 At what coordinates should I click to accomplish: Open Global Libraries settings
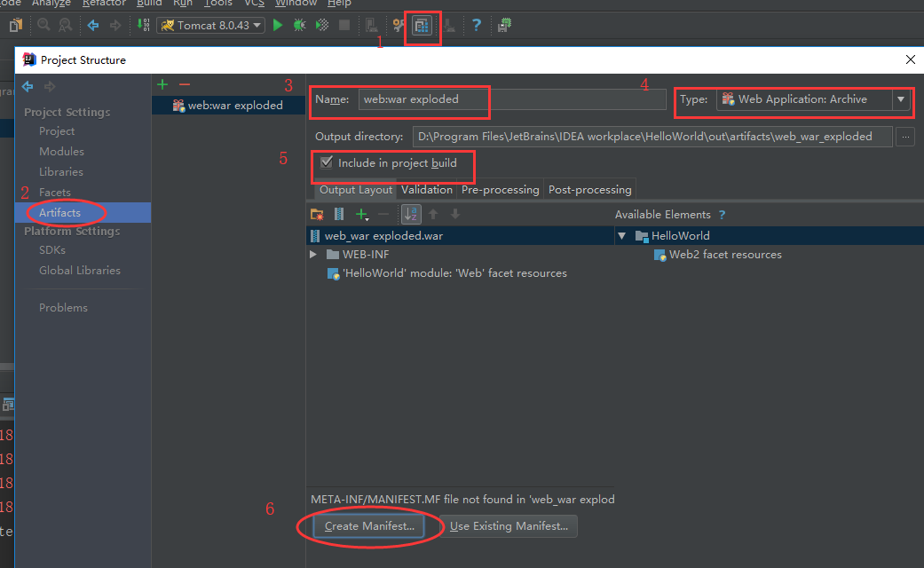(x=80, y=271)
